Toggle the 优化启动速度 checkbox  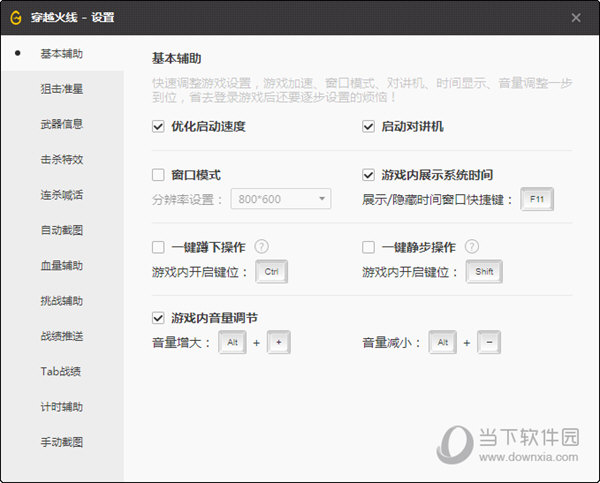pyautogui.click(x=158, y=126)
